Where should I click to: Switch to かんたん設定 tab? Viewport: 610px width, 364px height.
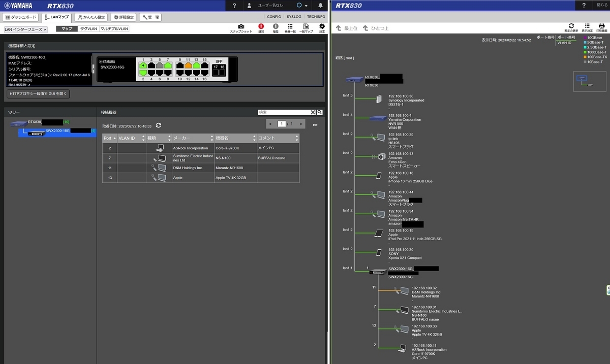(90, 17)
